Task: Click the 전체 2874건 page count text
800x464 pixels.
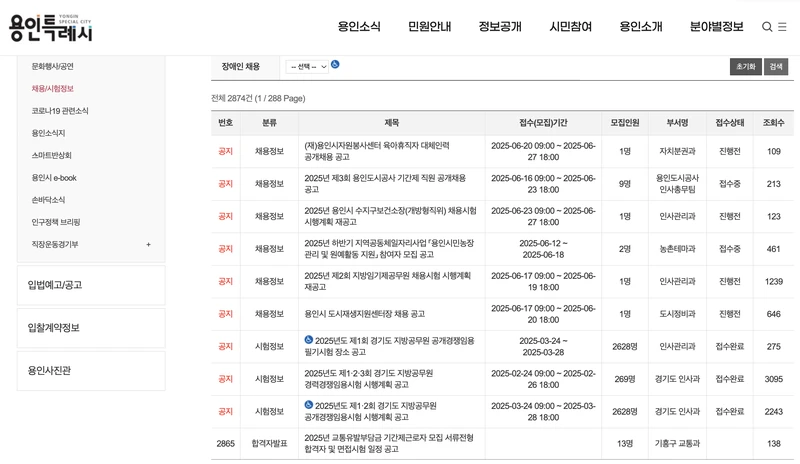Action: 258,98
